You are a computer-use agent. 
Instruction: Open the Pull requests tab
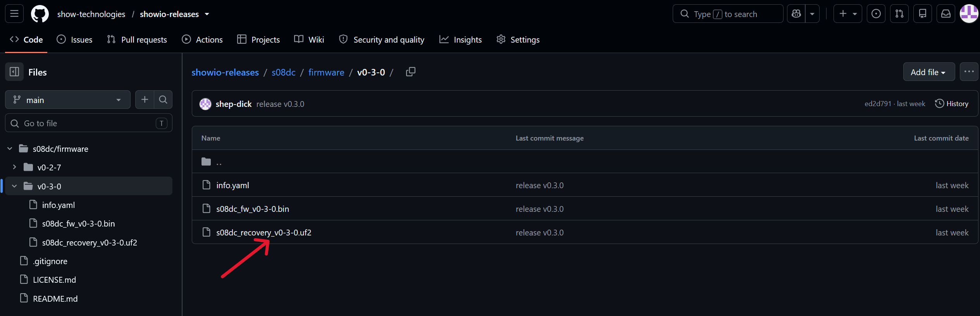point(137,39)
